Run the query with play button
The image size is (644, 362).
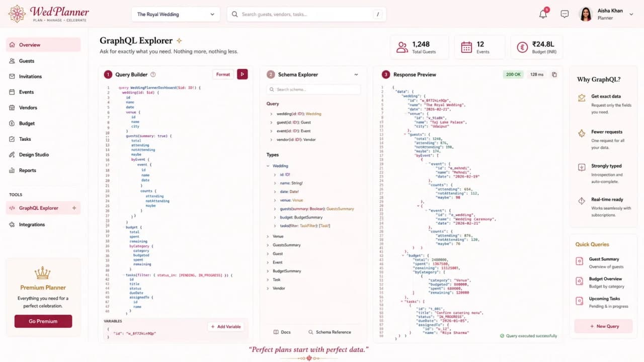[243, 74]
